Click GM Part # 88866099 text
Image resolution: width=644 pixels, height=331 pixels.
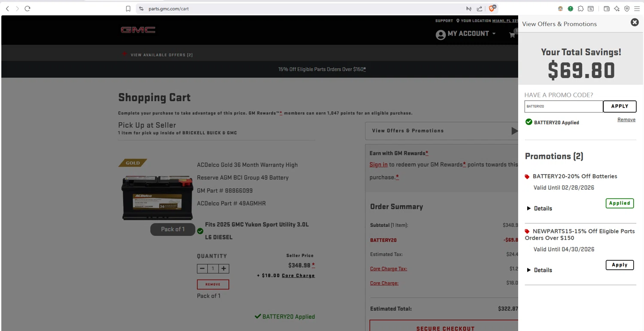[225, 190]
